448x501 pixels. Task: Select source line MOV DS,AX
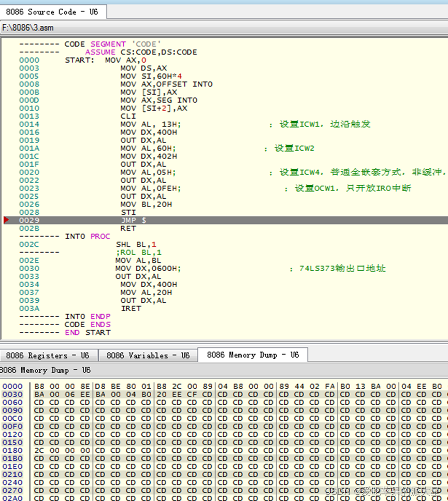143,68
